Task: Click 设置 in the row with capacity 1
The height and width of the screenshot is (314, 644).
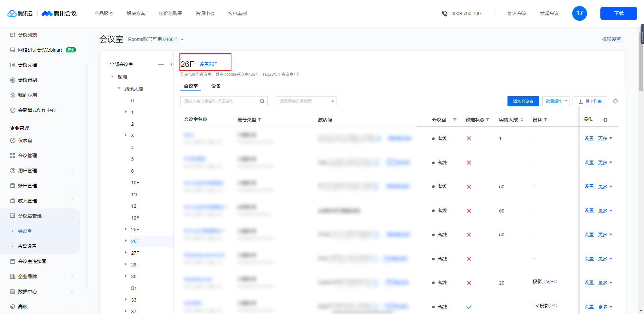Action: (x=589, y=138)
